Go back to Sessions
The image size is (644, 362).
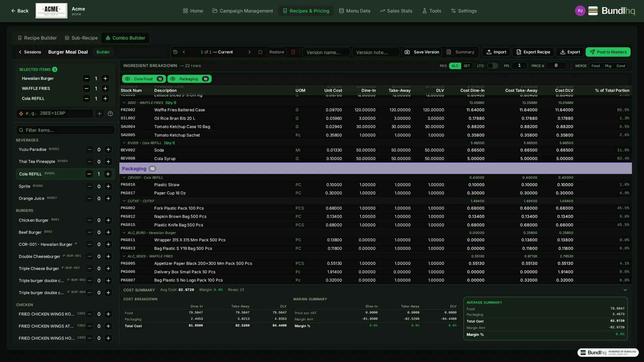(x=30, y=52)
